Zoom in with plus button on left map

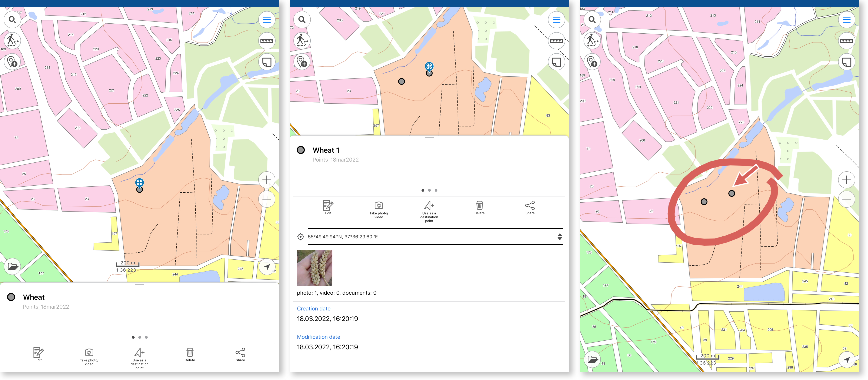(267, 180)
